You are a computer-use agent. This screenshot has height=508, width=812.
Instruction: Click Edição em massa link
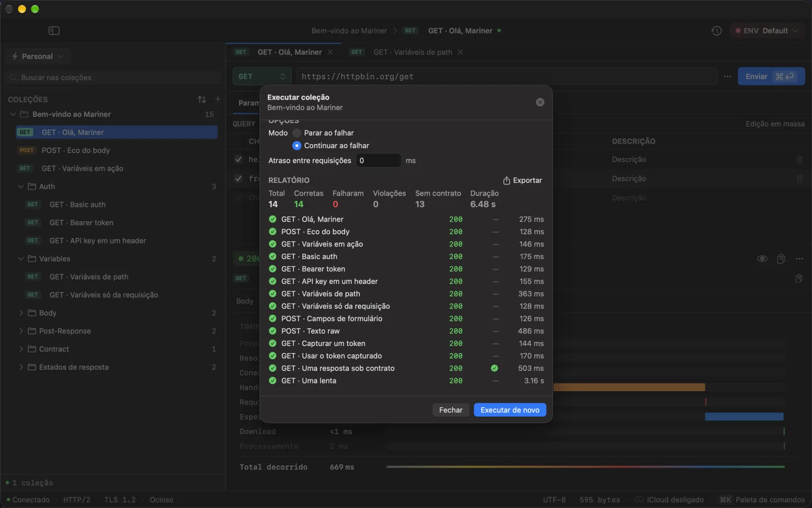[x=775, y=124]
